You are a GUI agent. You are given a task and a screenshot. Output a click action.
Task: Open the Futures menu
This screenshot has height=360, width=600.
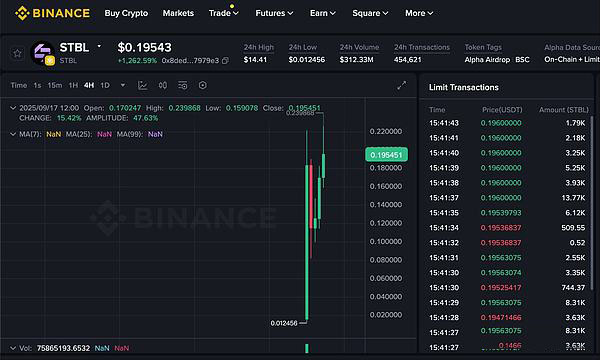click(x=274, y=13)
